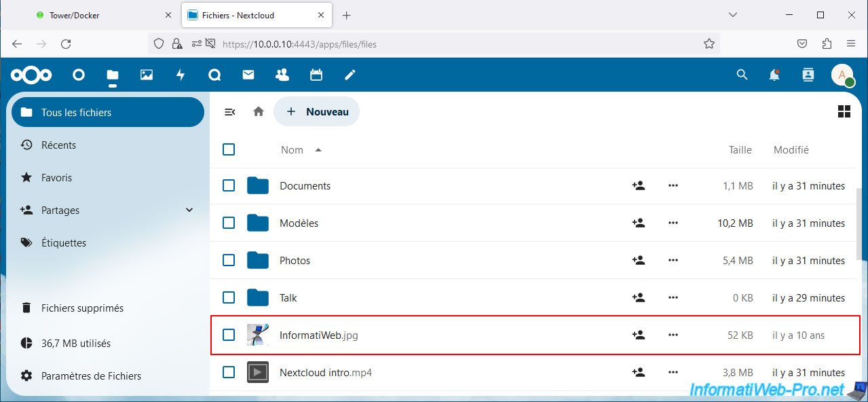
Task: Open the Activity lightning bolt icon
Action: tap(181, 75)
